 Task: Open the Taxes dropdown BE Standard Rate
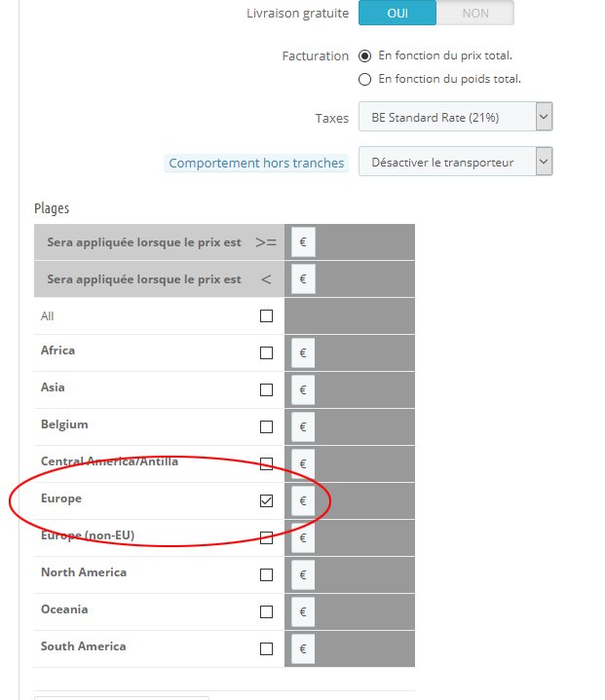[x=455, y=117]
